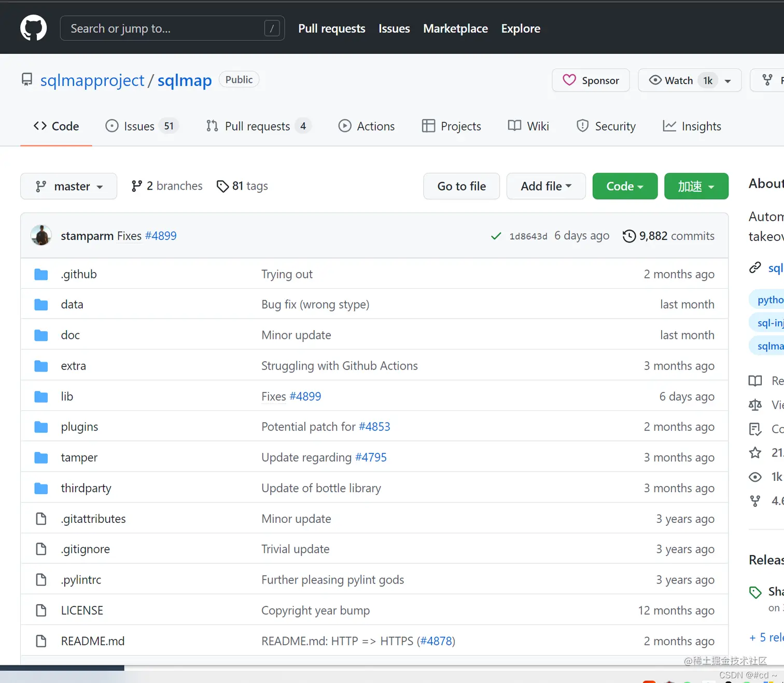The image size is (784, 683).
Task: Click the release tag icon in Releases
Action: click(x=755, y=592)
